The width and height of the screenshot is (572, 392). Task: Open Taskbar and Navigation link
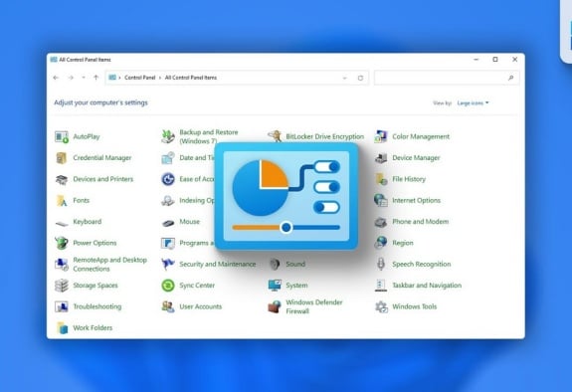427,286
